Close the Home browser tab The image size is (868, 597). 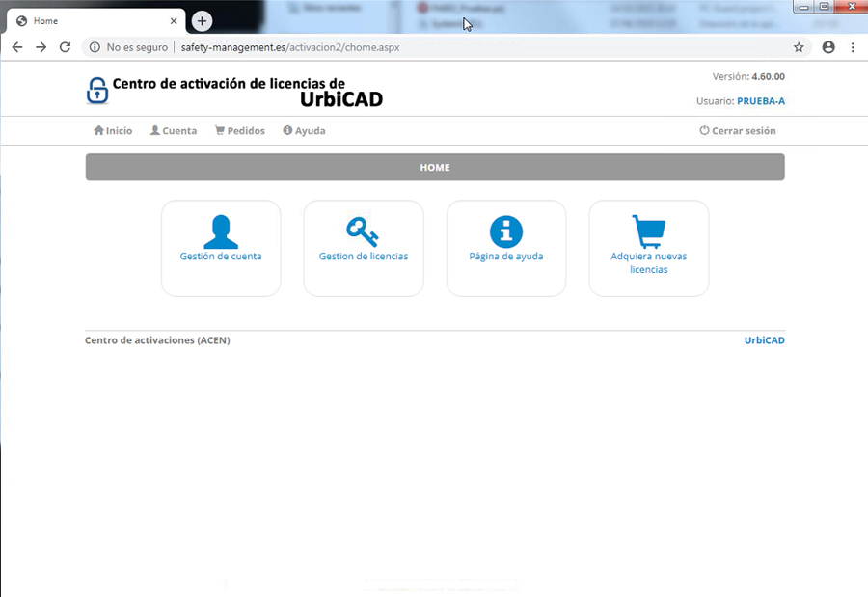click(174, 21)
